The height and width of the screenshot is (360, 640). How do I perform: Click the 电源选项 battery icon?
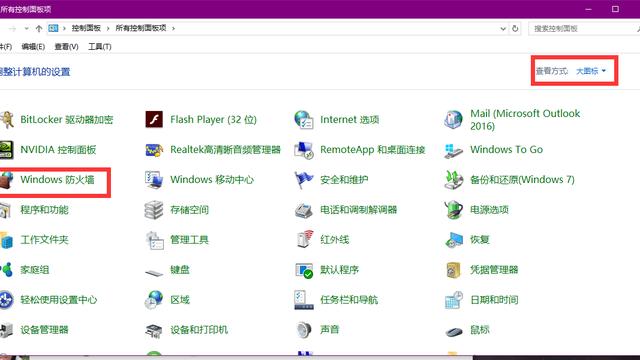pyautogui.click(x=453, y=210)
